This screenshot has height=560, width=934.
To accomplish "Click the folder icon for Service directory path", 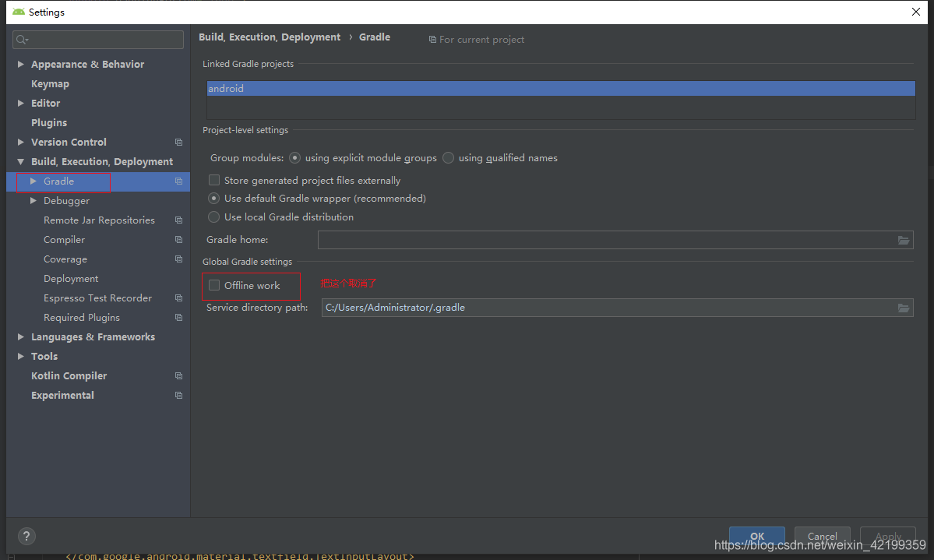I will (904, 308).
